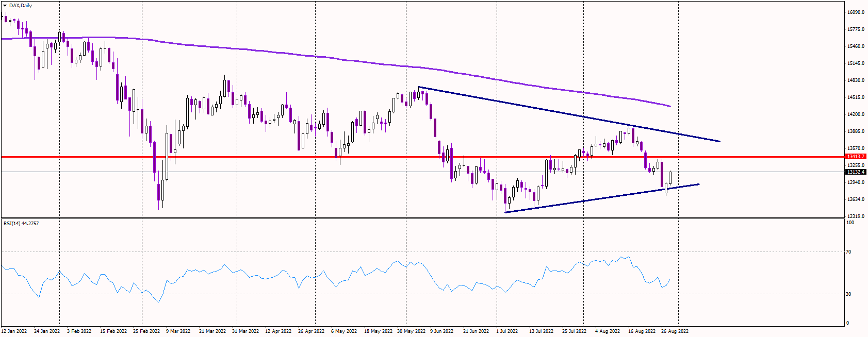
Task: Select the upper descending blue trendline
Action: (x=569, y=114)
